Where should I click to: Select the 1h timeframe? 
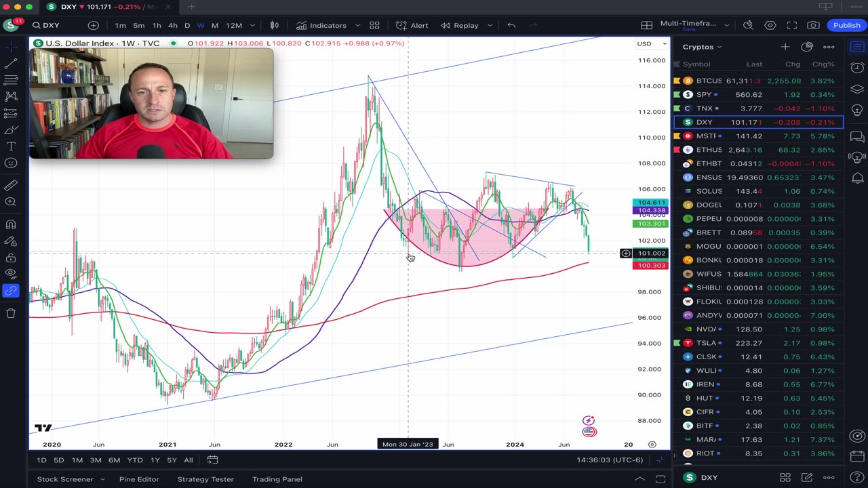click(157, 25)
